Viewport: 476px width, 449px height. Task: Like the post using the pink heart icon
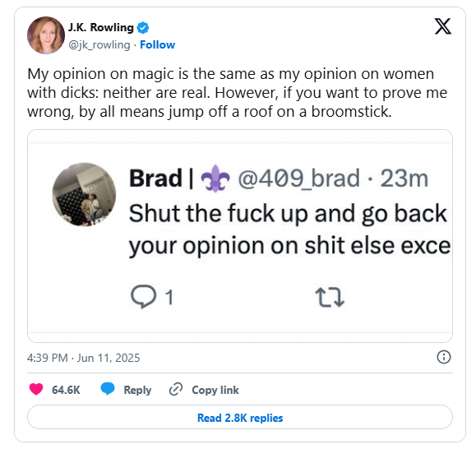coord(36,390)
